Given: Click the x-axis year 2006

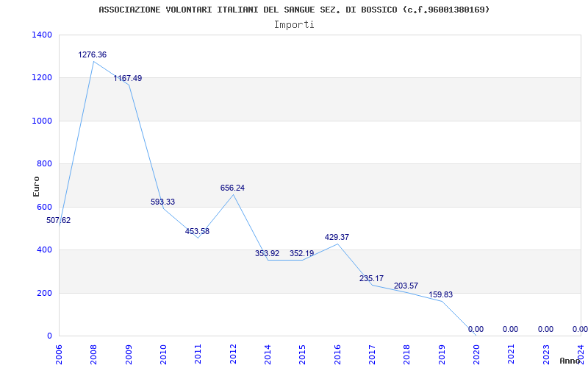Looking at the screenshot, I should pyautogui.click(x=59, y=355).
